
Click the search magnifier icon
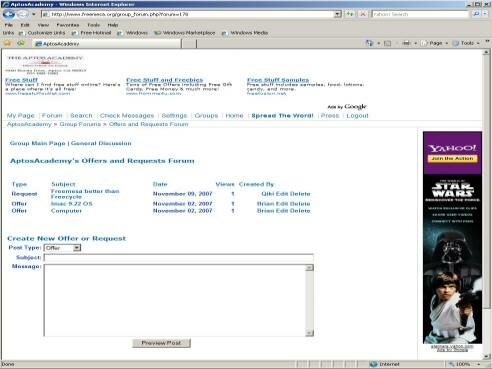[x=476, y=14]
